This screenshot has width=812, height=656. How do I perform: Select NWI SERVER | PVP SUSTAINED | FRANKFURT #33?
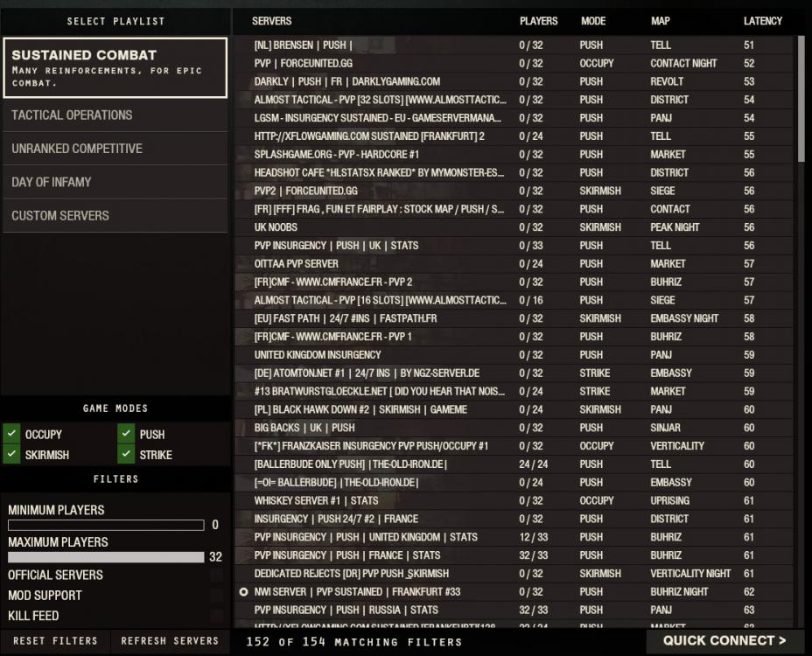click(514, 592)
